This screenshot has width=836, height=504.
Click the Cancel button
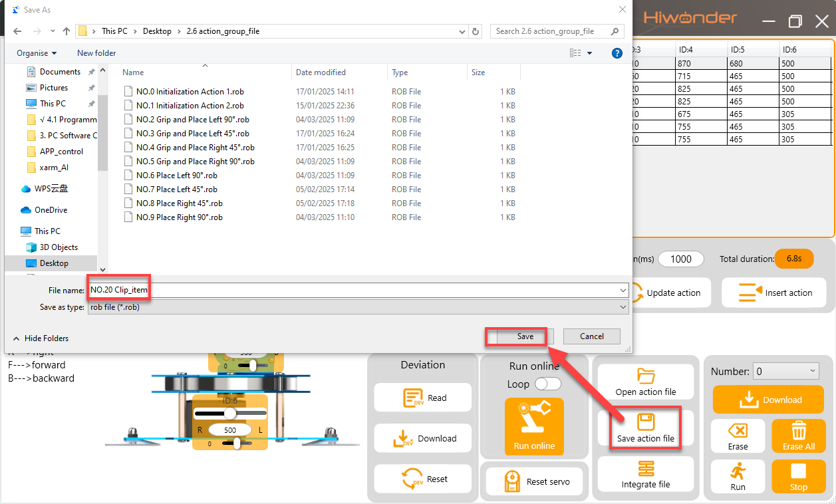(592, 336)
